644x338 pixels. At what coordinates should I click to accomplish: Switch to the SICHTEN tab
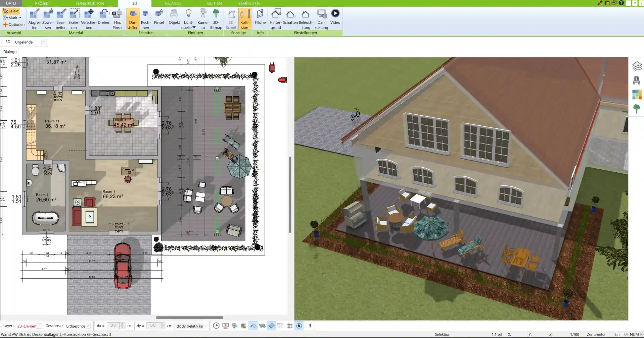point(214,3)
